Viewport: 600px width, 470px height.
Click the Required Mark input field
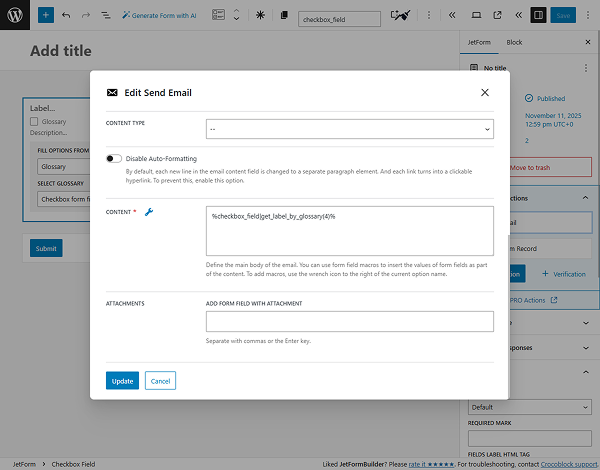[529, 438]
